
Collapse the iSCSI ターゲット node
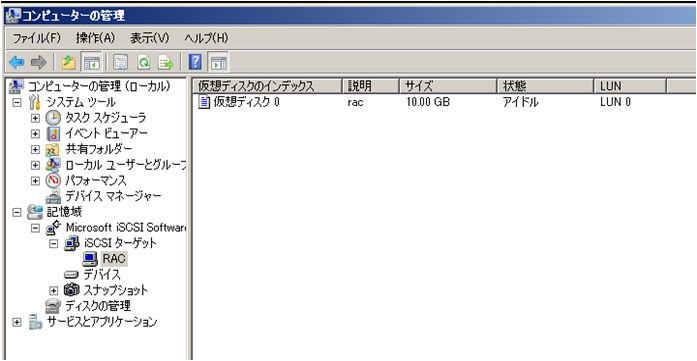click(x=54, y=244)
